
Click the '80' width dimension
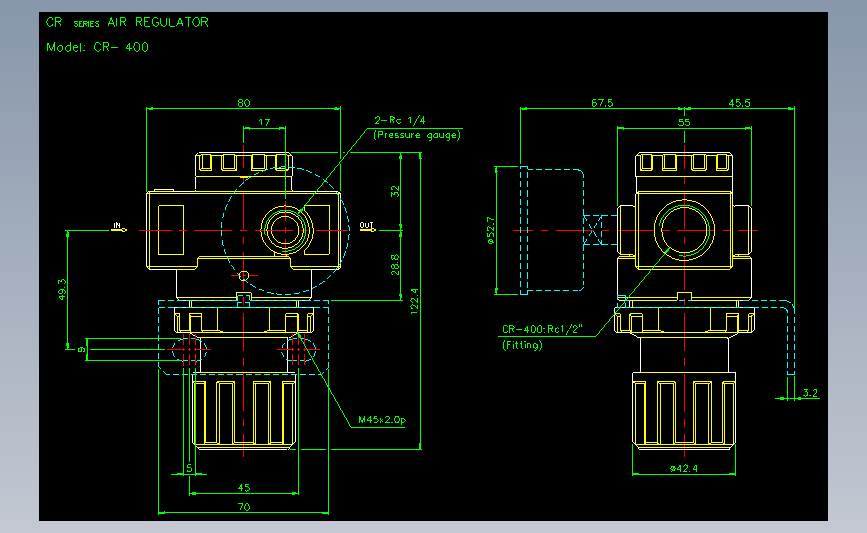(244, 103)
